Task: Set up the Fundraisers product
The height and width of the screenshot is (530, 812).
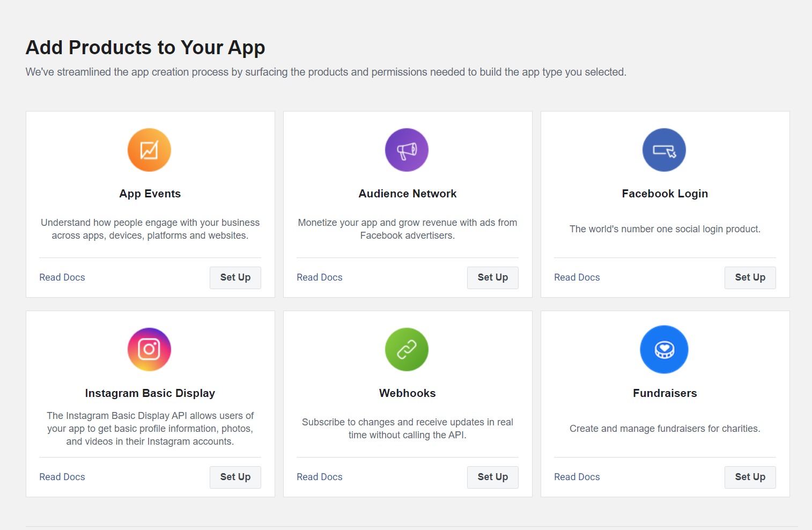Action: tap(750, 477)
